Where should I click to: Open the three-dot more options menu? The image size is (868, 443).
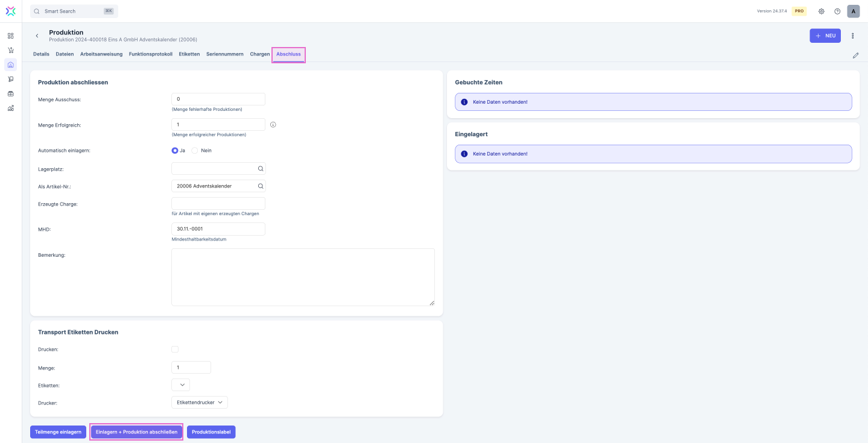coord(852,36)
